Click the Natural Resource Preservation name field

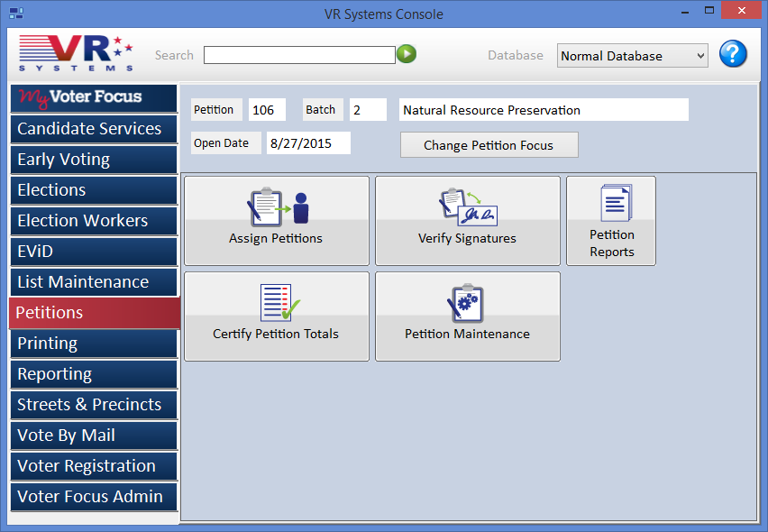tap(544, 110)
